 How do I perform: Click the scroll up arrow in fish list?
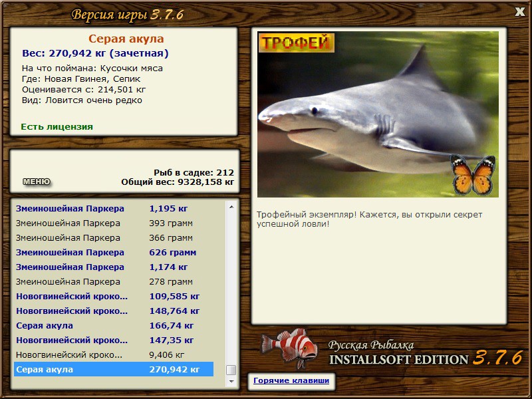(231, 207)
